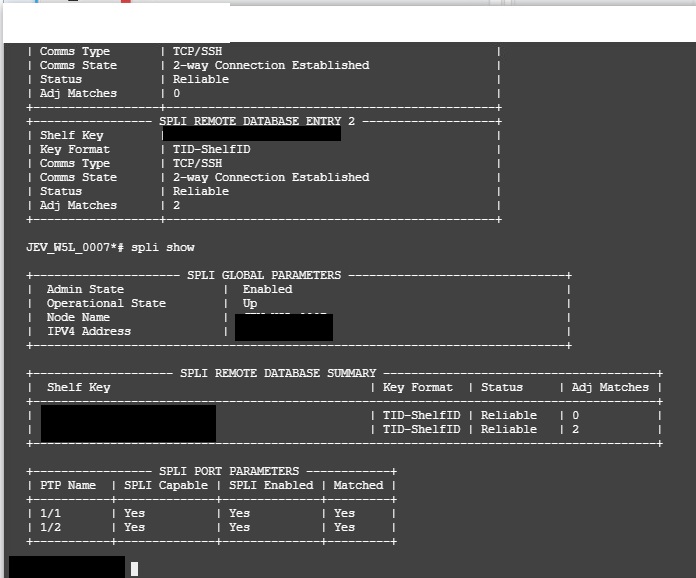The width and height of the screenshot is (696, 578).
Task: Click 'Status' label in database entry 2
Action: (x=61, y=191)
